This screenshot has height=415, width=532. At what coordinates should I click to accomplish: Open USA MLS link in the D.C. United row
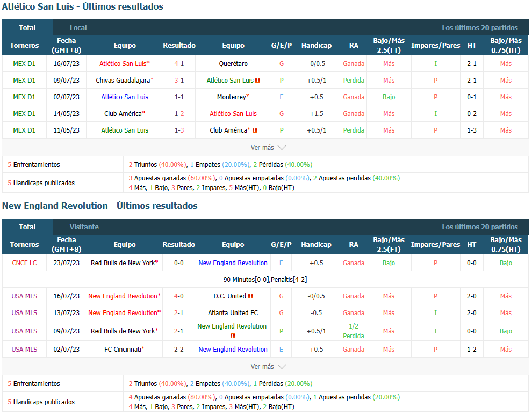[24, 296]
